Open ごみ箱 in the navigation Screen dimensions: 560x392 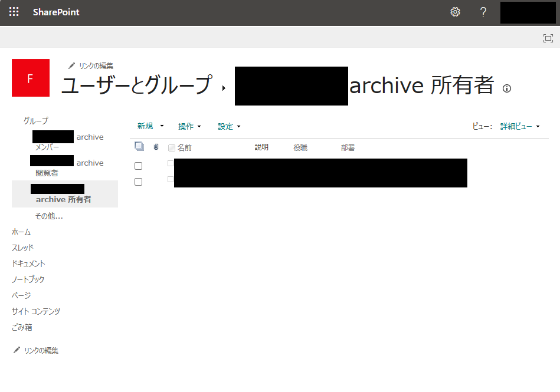(22, 327)
